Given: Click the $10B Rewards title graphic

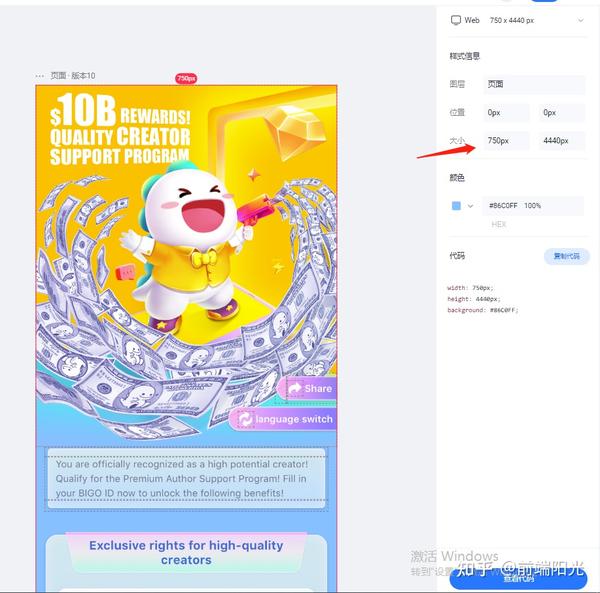Looking at the screenshot, I should pyautogui.click(x=120, y=130).
